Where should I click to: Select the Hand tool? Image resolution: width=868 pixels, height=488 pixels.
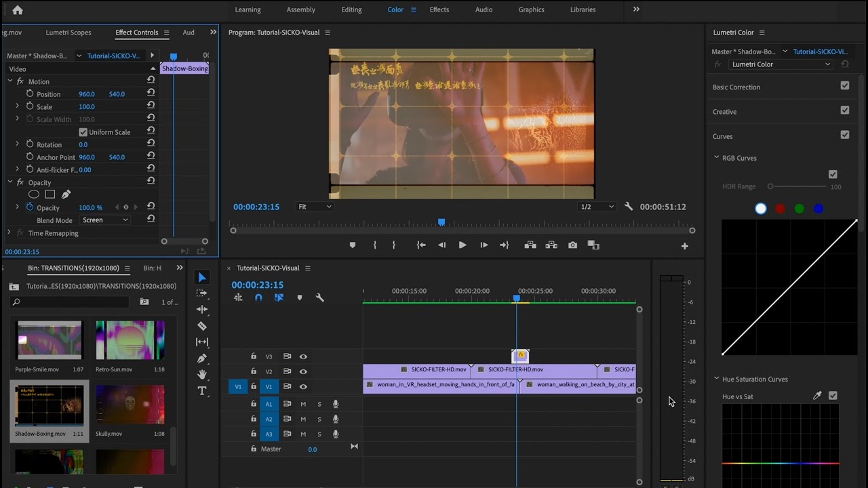point(202,375)
